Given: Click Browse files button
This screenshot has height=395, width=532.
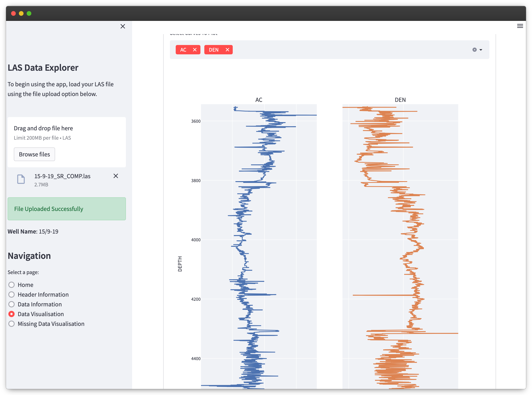Looking at the screenshot, I should 34,154.
